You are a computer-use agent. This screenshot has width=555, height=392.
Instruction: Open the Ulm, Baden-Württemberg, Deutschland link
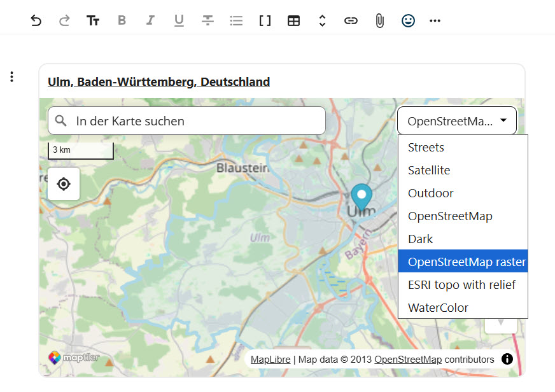click(158, 81)
